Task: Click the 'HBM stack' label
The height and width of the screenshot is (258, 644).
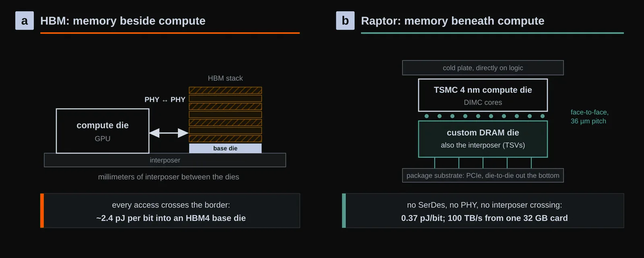Action: click(225, 78)
